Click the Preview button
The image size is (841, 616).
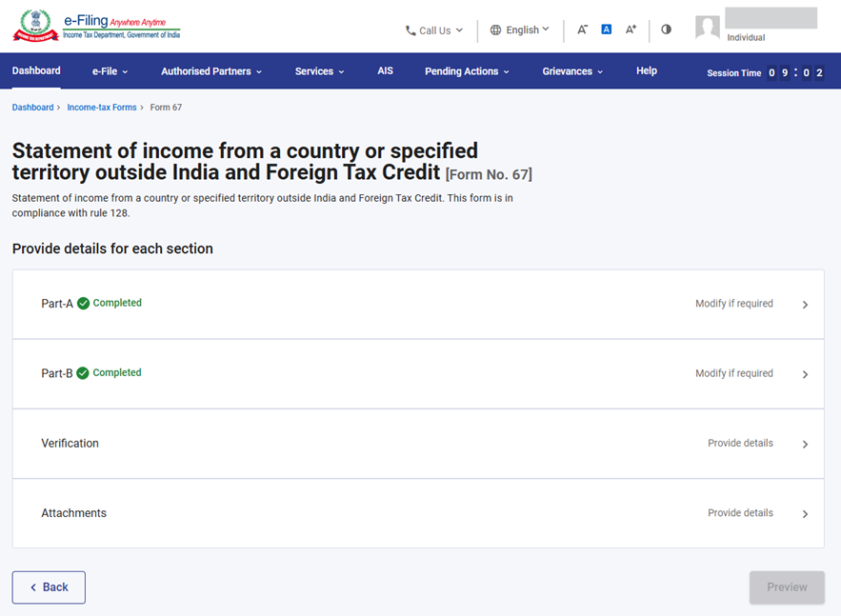[x=787, y=587]
